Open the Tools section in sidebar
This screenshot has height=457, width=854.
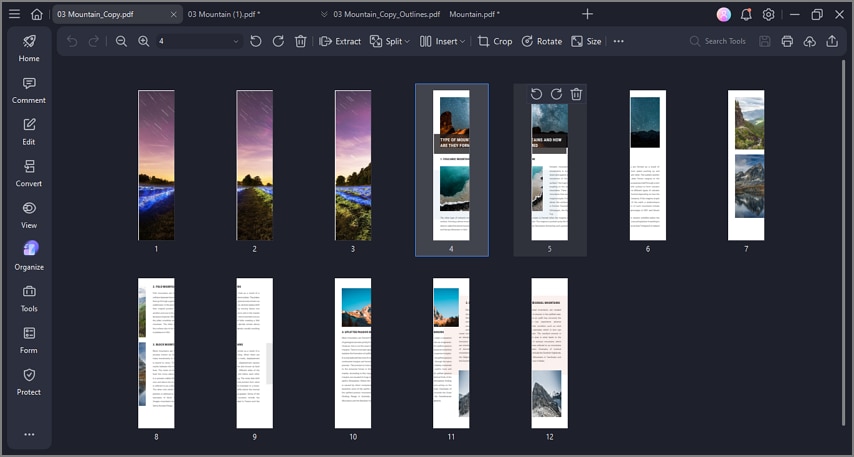(29, 298)
